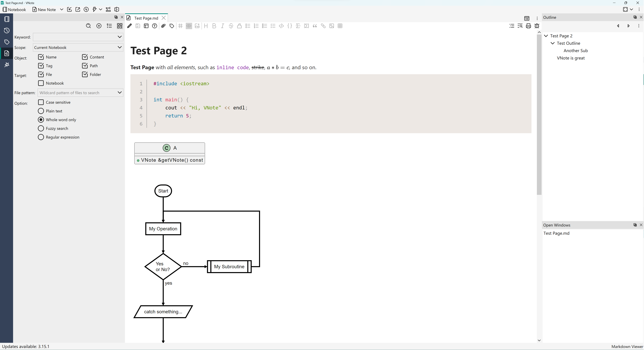Screen dimensions: 644x350
Task: Check the Notebook target checkbox
Action: coord(41,83)
